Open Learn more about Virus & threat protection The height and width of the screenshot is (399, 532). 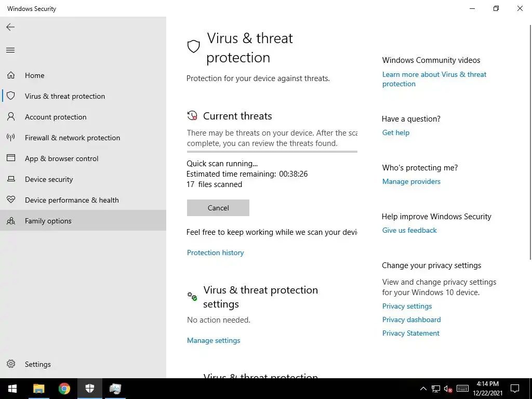click(434, 79)
